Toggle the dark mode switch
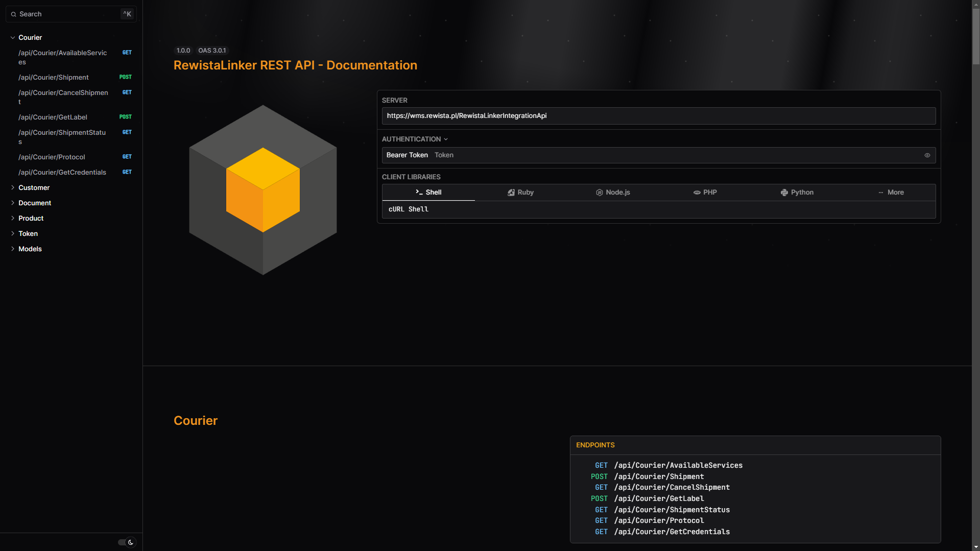 [x=126, y=542]
